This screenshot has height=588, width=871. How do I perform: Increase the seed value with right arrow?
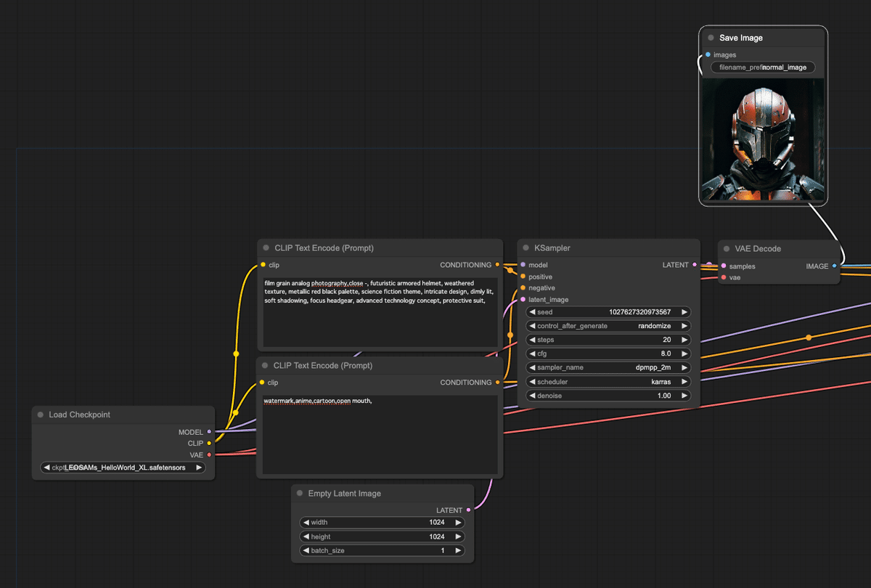pos(684,312)
